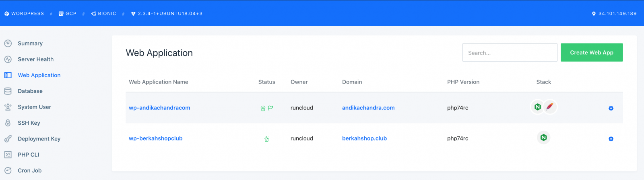This screenshot has height=180, width=644.
Task: Open settings gear for wp-andikachandracom
Action: point(611,108)
